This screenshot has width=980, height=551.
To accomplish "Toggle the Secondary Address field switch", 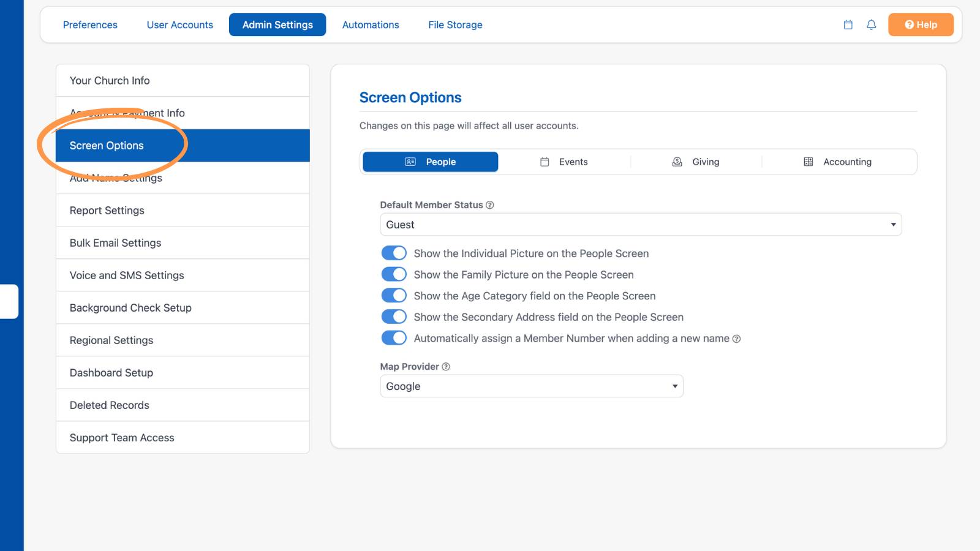I will click(x=394, y=317).
